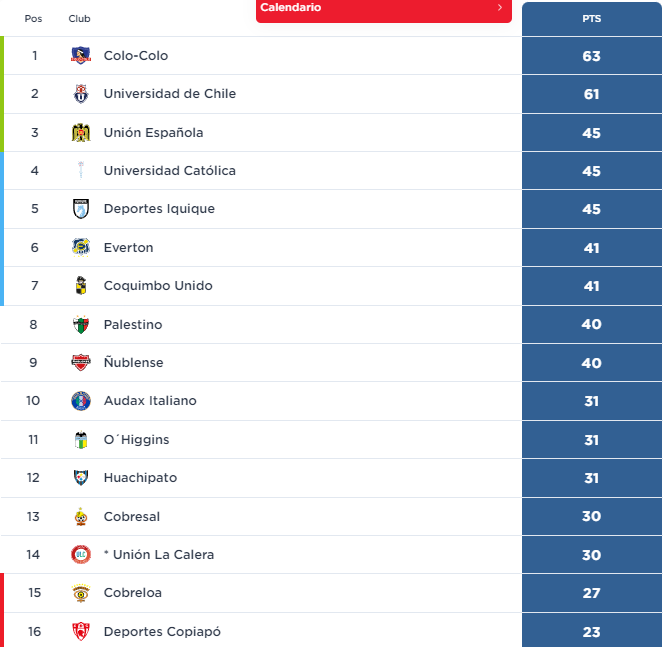Click the Palestino club crest icon
Image resolution: width=663 pixels, height=647 pixels.
coord(81,325)
